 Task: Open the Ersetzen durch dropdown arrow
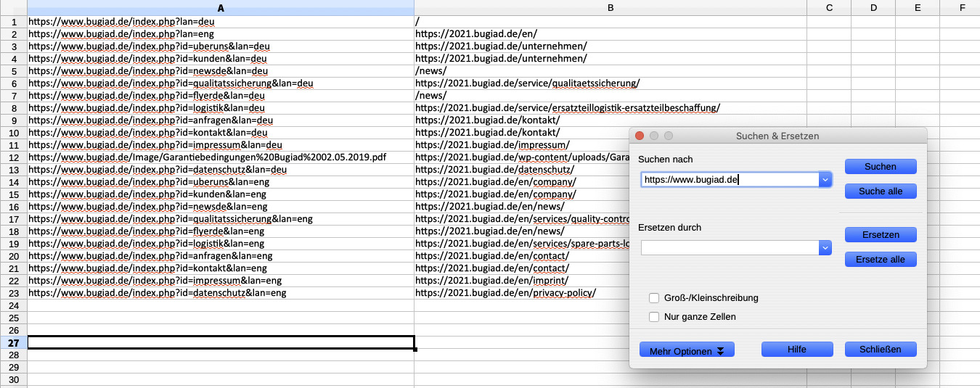pos(825,248)
